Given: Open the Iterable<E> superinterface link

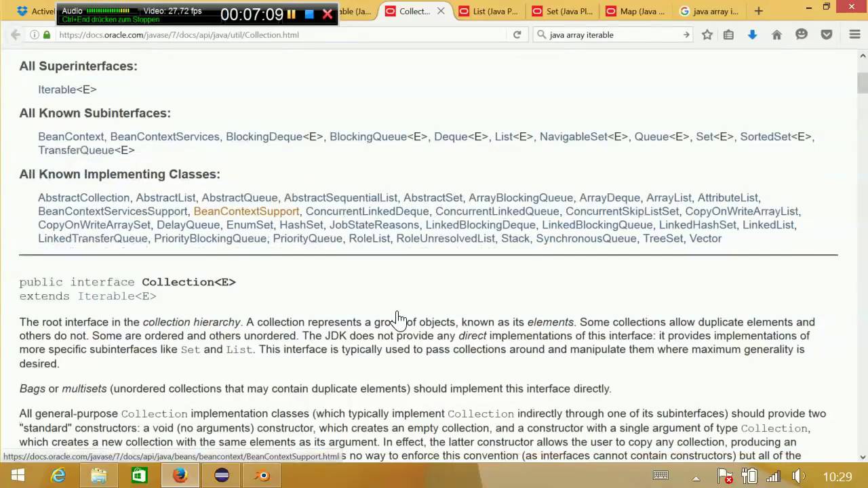Looking at the screenshot, I should pyautogui.click(x=67, y=89).
